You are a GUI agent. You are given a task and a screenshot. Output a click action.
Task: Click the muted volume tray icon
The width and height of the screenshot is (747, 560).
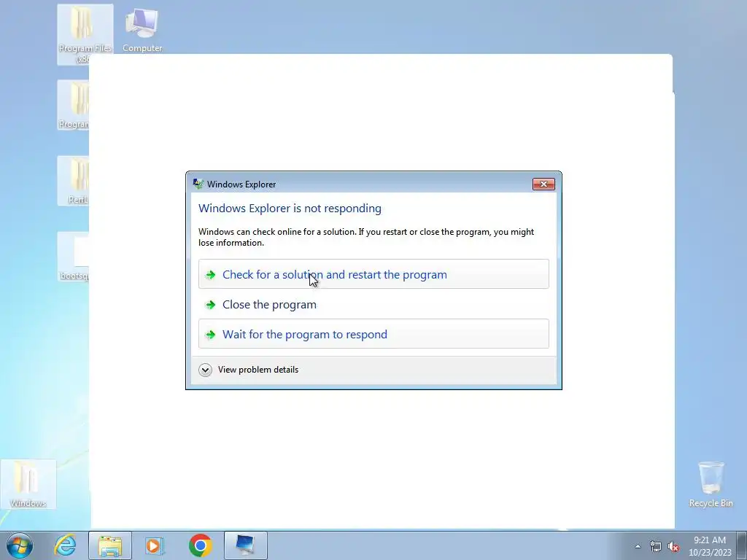pyautogui.click(x=673, y=546)
